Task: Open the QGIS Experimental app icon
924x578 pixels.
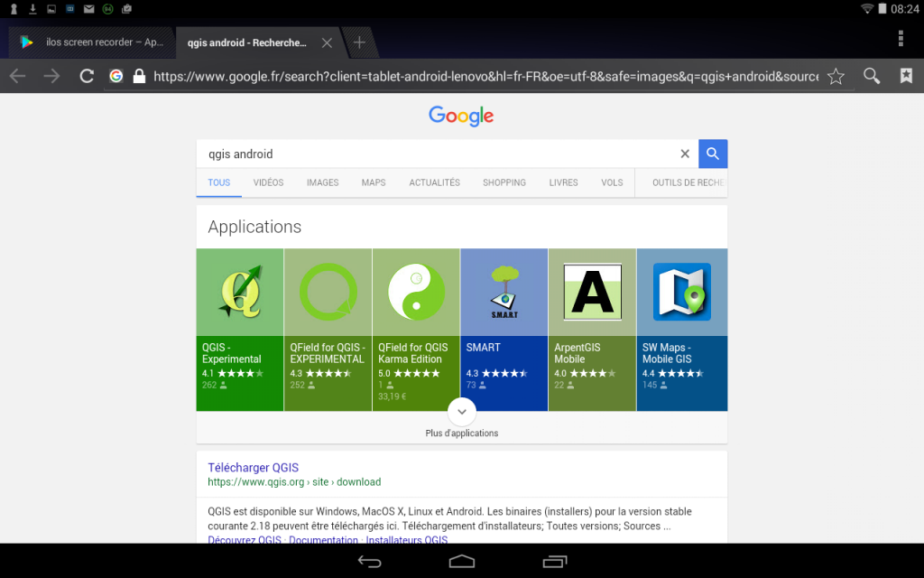Action: (x=240, y=292)
